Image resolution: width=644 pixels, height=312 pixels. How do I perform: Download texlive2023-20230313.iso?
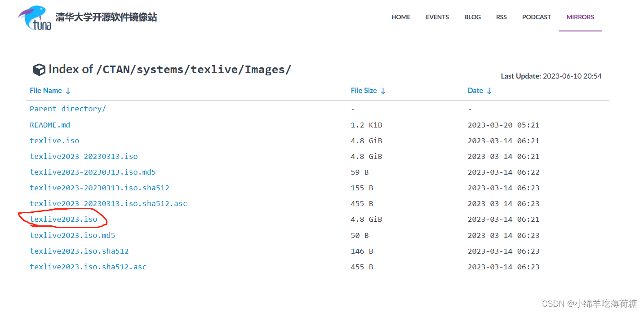point(84,156)
